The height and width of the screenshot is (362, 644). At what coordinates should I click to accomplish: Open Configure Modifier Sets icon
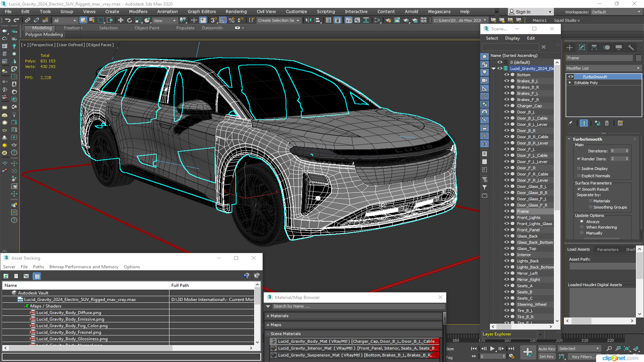(x=621, y=123)
